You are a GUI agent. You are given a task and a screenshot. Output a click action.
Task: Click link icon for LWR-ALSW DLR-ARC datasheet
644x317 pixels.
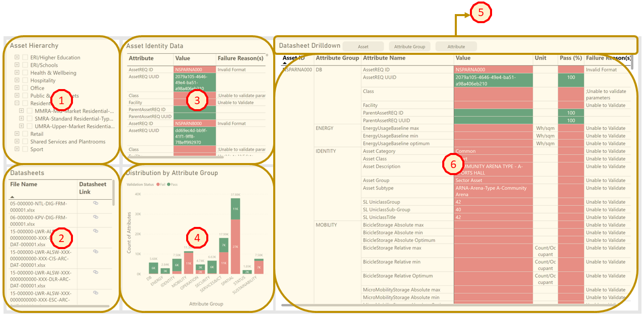[95, 272]
